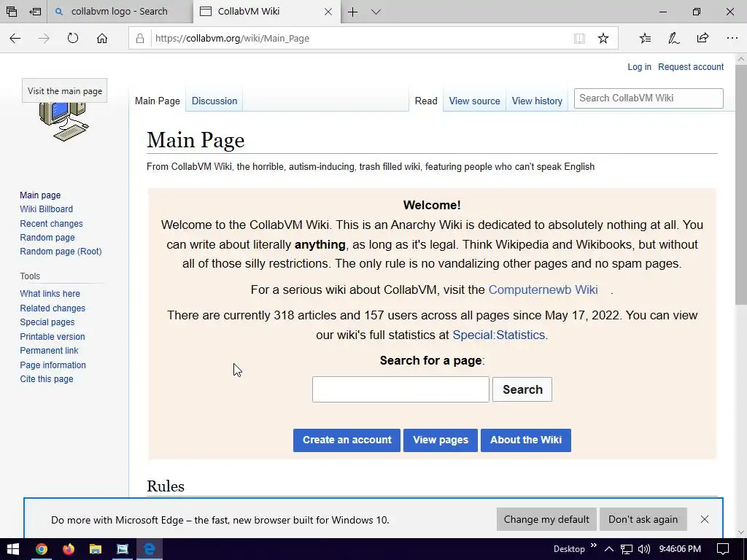Open Related changes link

(x=53, y=308)
